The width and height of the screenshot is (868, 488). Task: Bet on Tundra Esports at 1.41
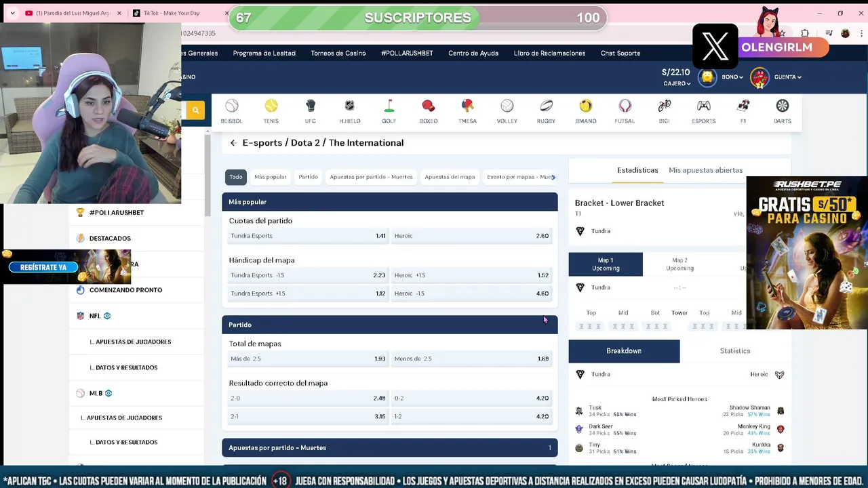(x=308, y=236)
